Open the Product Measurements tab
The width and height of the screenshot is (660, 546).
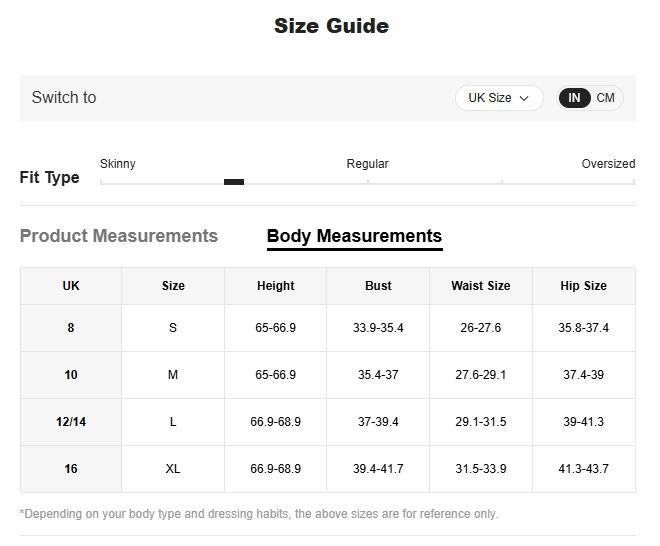[x=119, y=236]
